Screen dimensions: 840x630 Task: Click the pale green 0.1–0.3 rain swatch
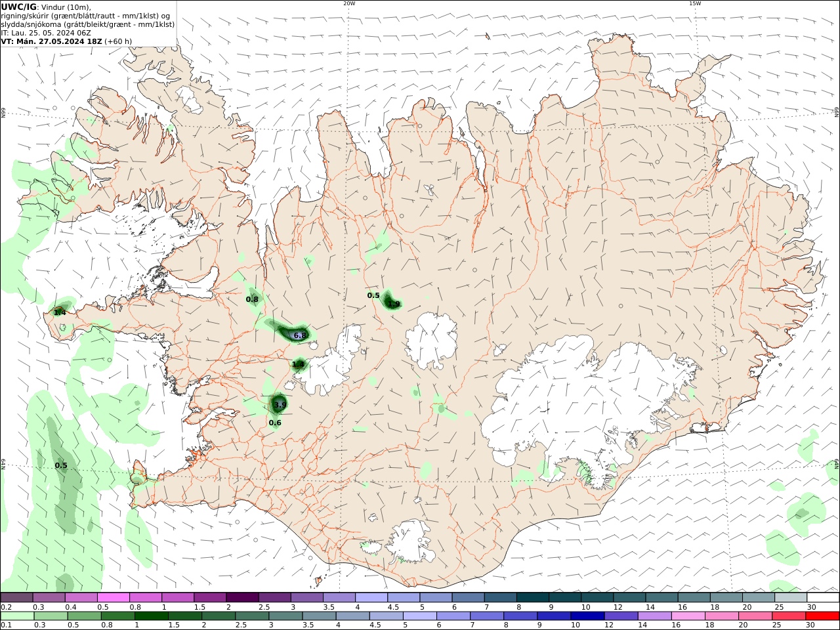(17, 616)
